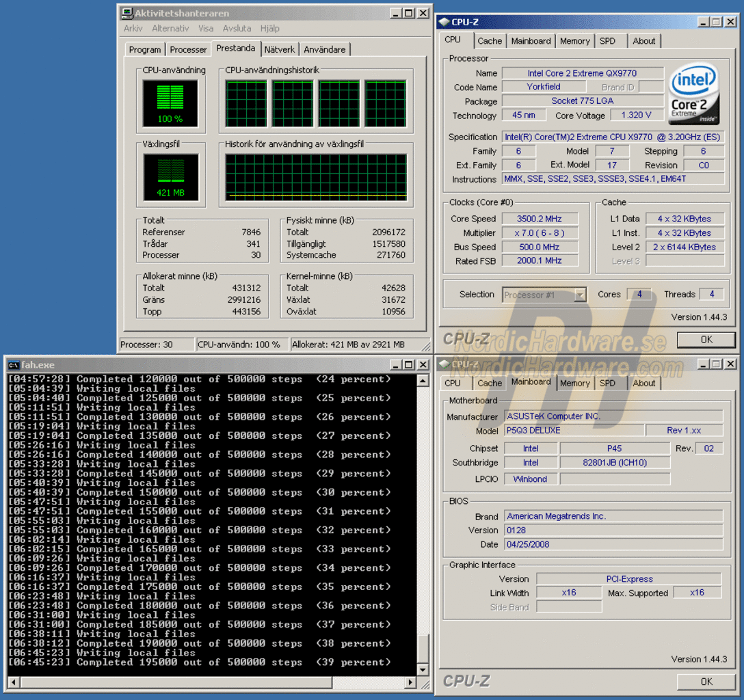The image size is (744, 700).
Task: Click the Package field Socket 775 LGA
Action: (x=582, y=100)
